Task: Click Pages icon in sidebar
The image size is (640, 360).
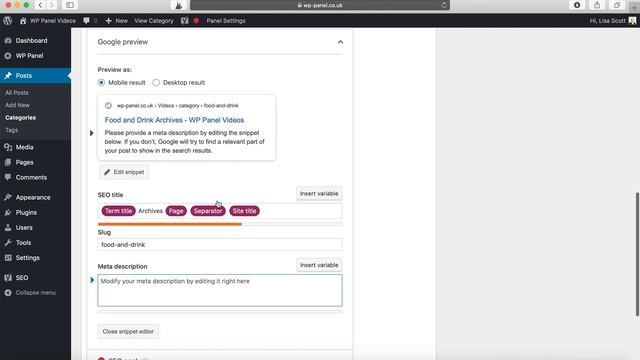Action: coord(8,162)
